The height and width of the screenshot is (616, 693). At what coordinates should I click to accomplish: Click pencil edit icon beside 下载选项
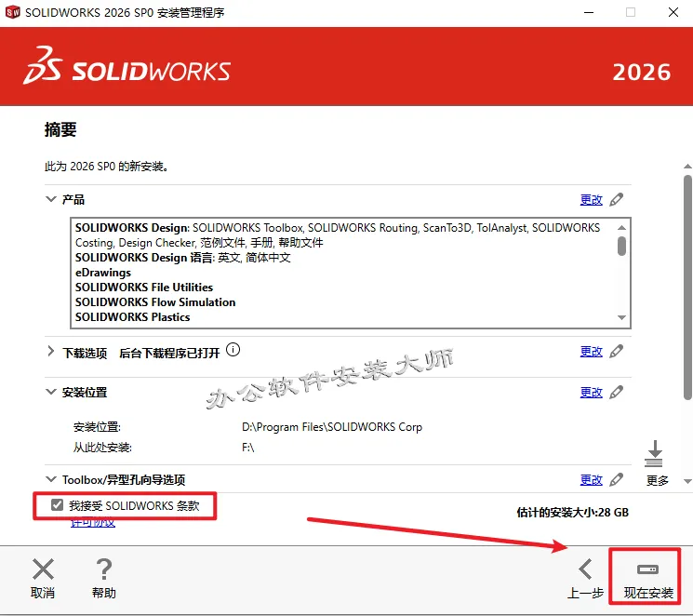click(x=617, y=351)
